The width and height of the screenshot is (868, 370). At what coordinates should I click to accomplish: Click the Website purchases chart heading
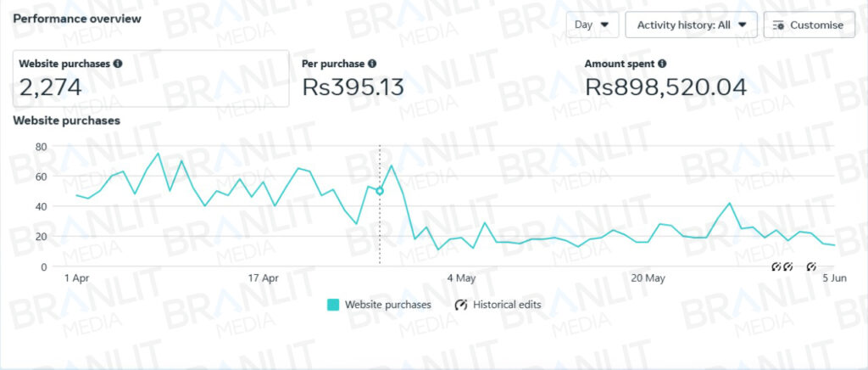click(x=66, y=121)
